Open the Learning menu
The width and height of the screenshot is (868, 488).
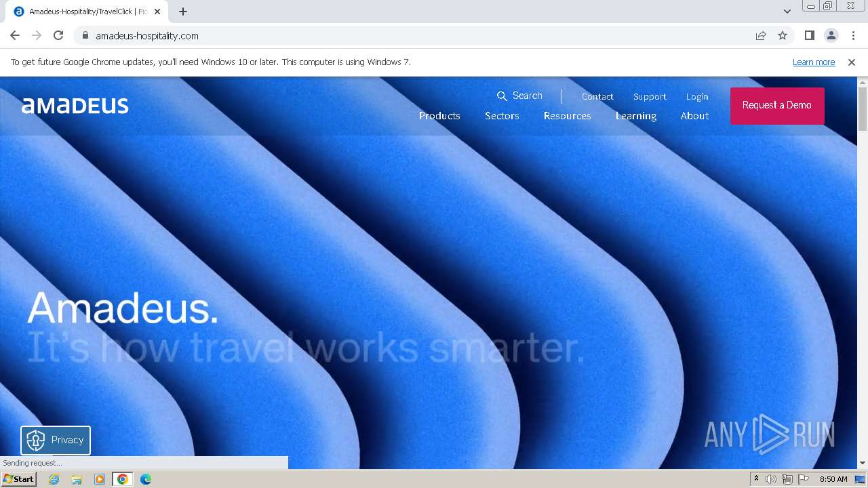point(636,116)
